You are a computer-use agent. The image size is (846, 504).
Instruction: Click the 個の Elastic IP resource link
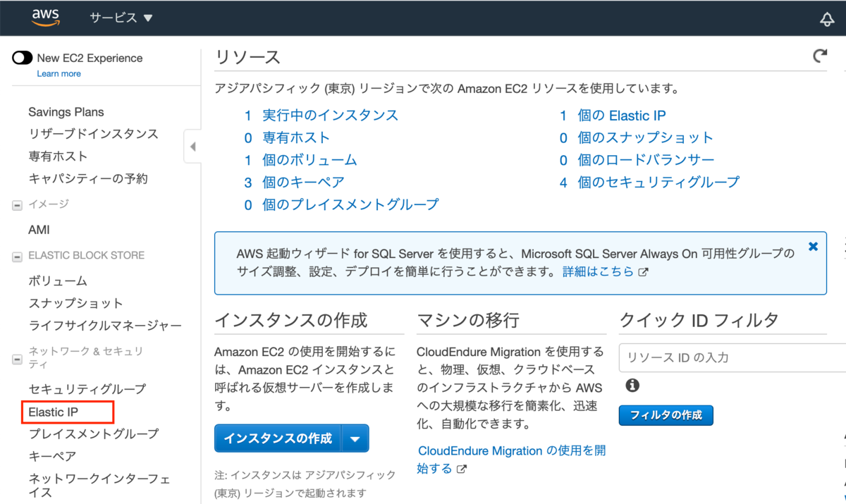[622, 116]
